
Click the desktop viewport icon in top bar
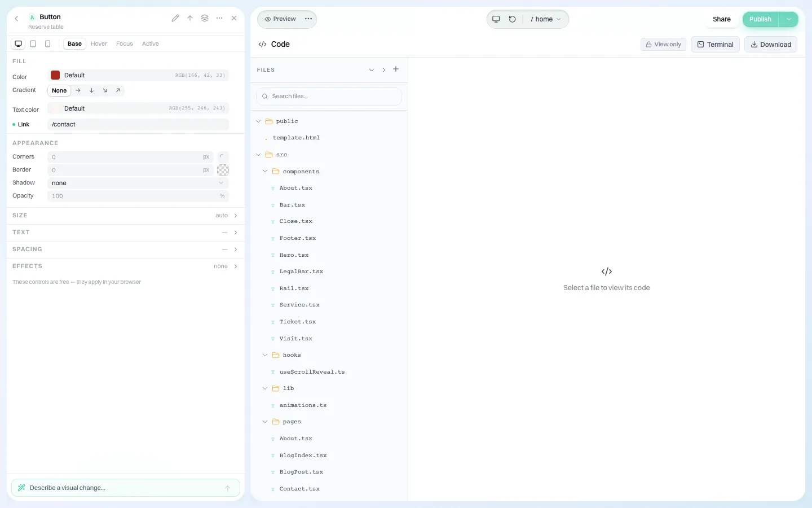496,19
